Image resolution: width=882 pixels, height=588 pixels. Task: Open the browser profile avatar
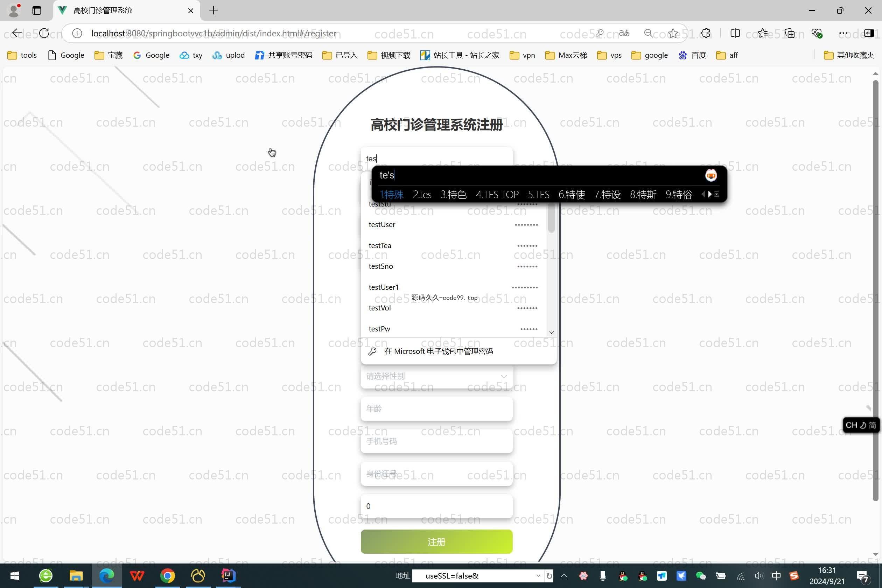click(14, 10)
